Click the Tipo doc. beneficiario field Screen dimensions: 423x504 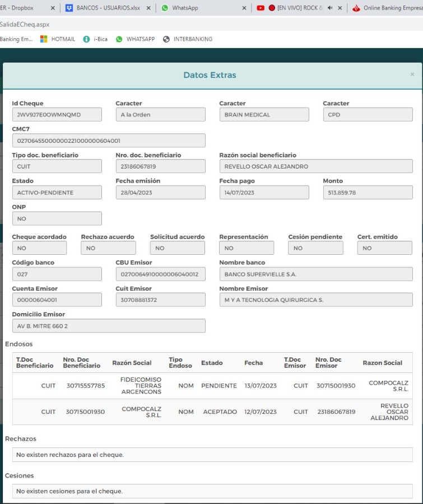(57, 166)
